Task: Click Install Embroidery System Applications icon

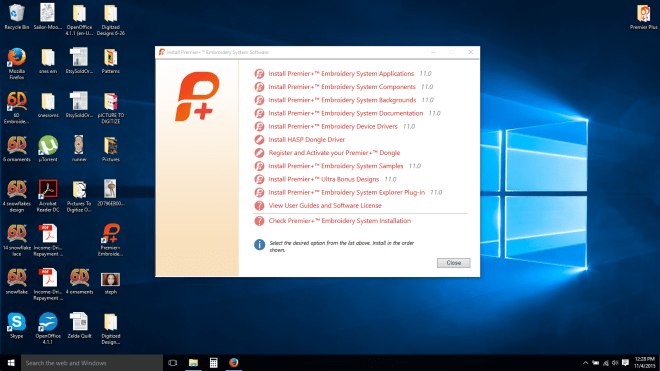Action: [259, 74]
